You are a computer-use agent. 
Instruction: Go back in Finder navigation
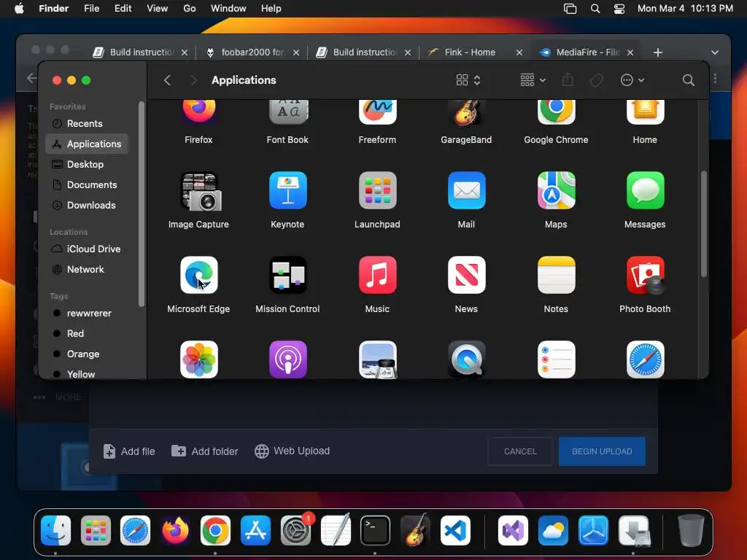click(167, 80)
